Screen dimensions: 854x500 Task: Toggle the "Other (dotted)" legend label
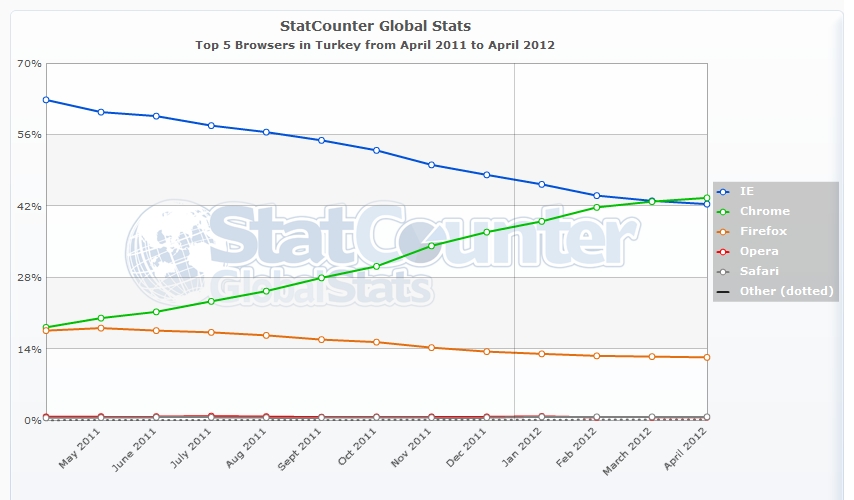point(787,291)
